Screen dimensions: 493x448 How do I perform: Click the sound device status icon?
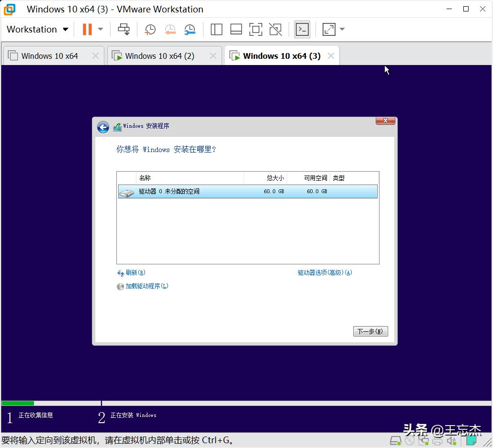[x=451, y=440]
